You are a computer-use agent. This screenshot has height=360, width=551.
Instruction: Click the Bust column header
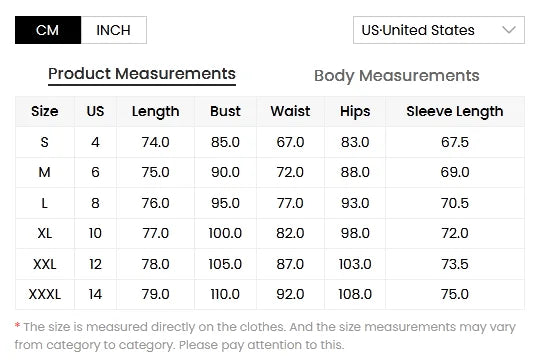(225, 111)
